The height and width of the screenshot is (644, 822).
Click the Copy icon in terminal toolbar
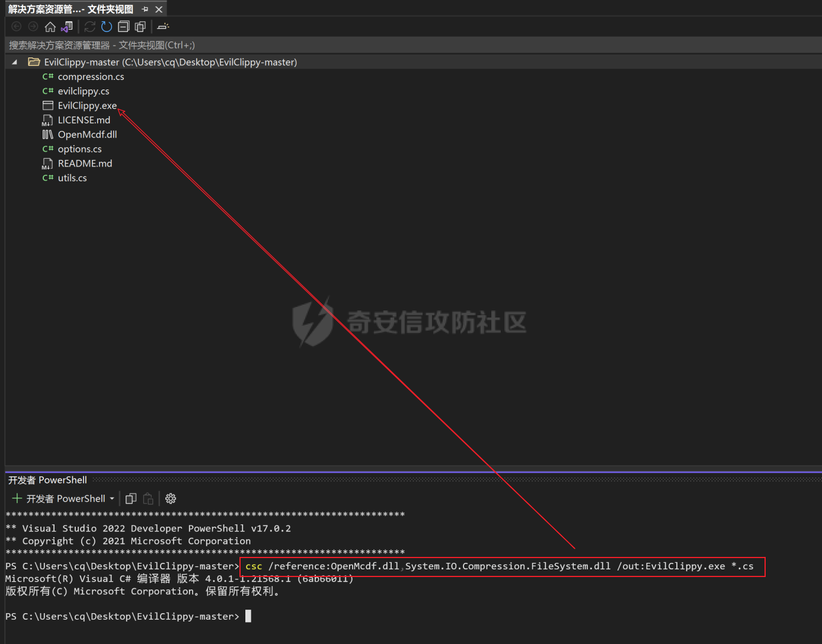click(131, 499)
